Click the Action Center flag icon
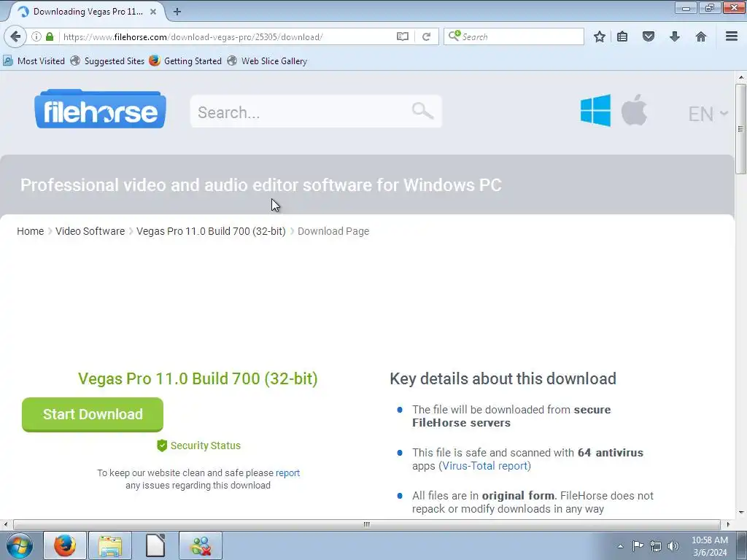 (638, 546)
